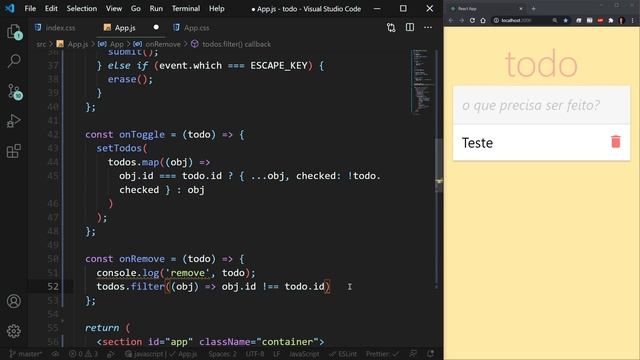Viewport: 640px width, 360px height.
Task: Open the Selection menu
Action: (x=82, y=8)
